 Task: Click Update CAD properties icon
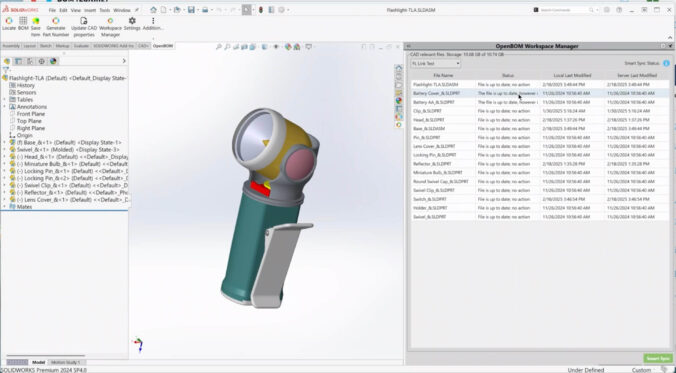[x=84, y=21]
